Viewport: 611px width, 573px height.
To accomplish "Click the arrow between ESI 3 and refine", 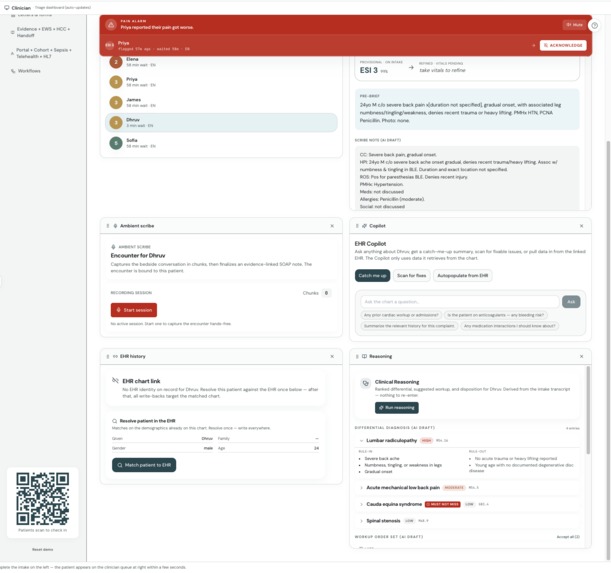I will coord(411,67).
